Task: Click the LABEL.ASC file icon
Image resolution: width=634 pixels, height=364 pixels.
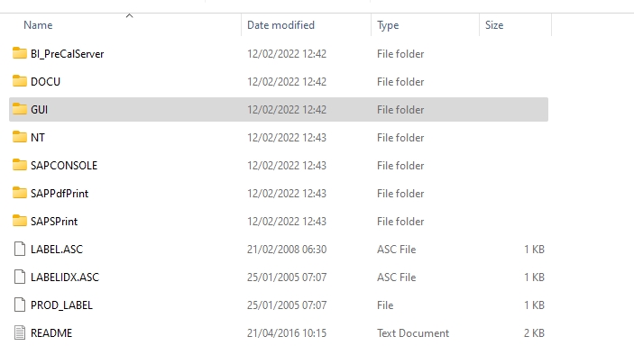Action: coord(20,249)
